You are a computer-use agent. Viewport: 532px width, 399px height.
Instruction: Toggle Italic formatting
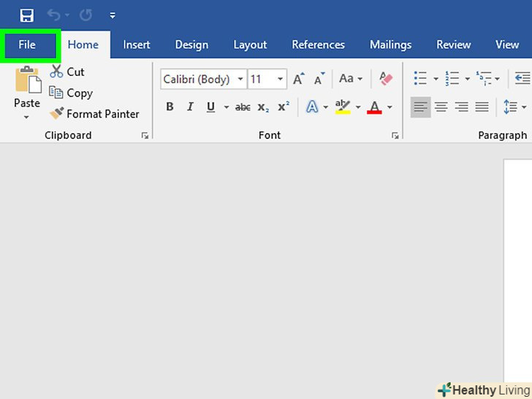(190, 107)
